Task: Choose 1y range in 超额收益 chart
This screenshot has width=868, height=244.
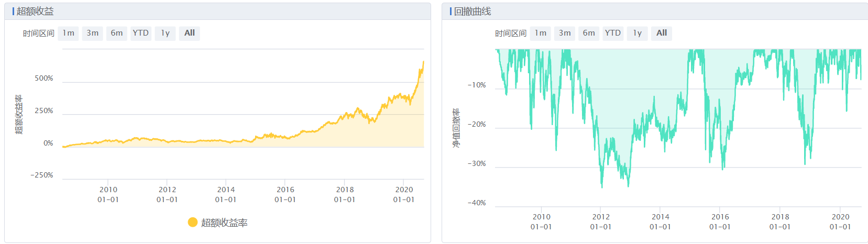Action: coord(165,33)
